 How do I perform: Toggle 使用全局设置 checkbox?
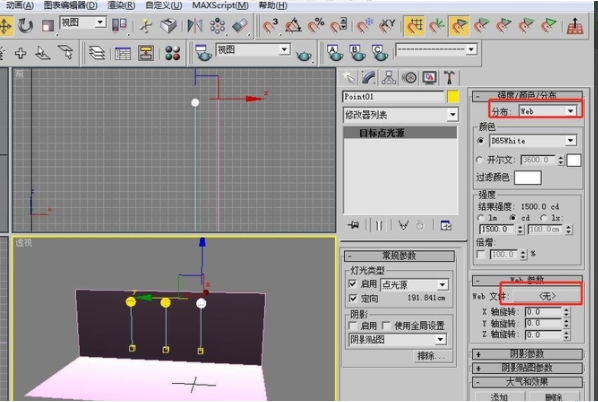point(386,326)
